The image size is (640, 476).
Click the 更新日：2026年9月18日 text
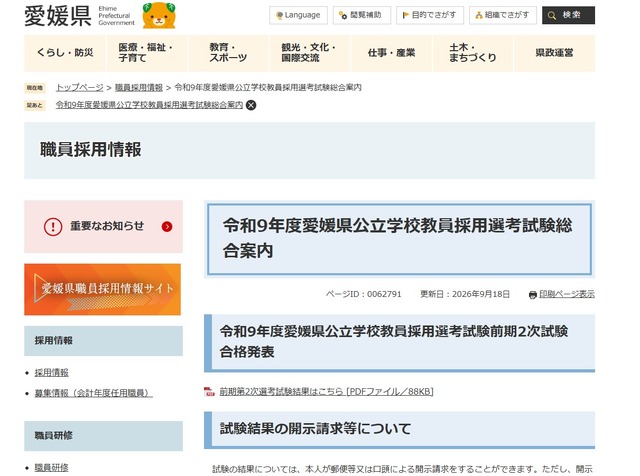(465, 294)
